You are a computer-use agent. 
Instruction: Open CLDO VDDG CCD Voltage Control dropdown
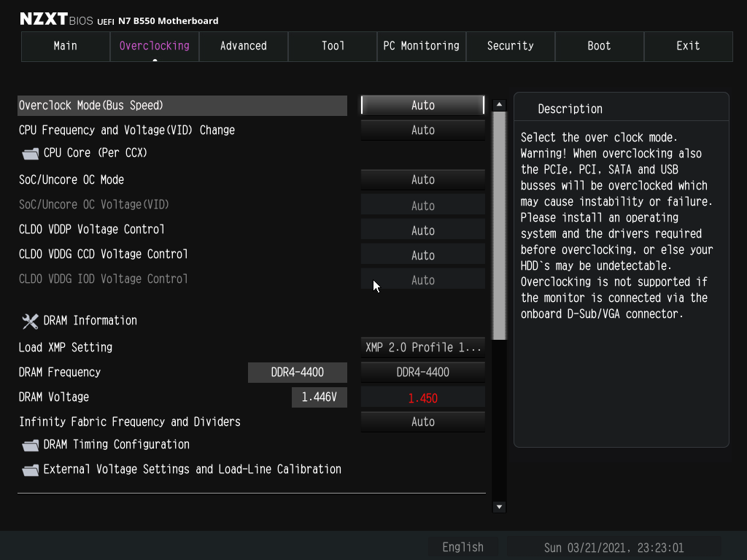[423, 254]
